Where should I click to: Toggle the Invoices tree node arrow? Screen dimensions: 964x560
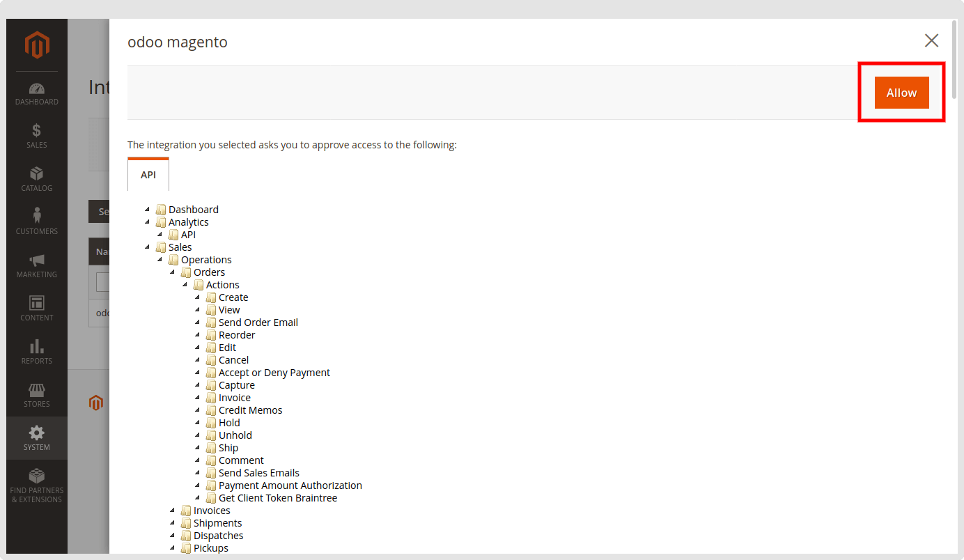pos(173,511)
